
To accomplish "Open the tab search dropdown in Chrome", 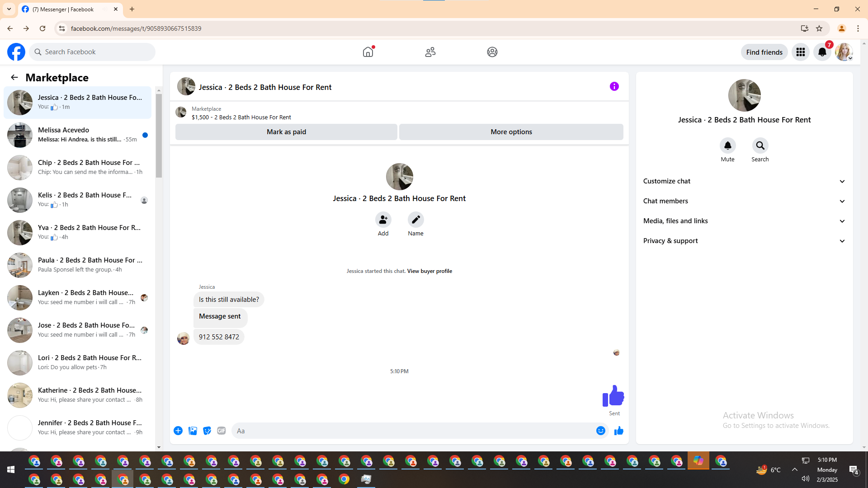I will 9,9.
